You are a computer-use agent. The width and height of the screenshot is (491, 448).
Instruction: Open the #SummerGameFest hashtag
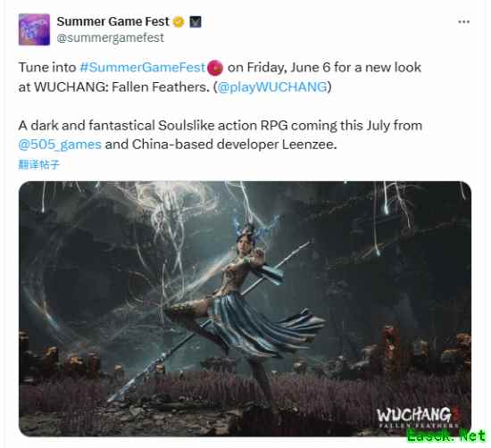(x=142, y=67)
